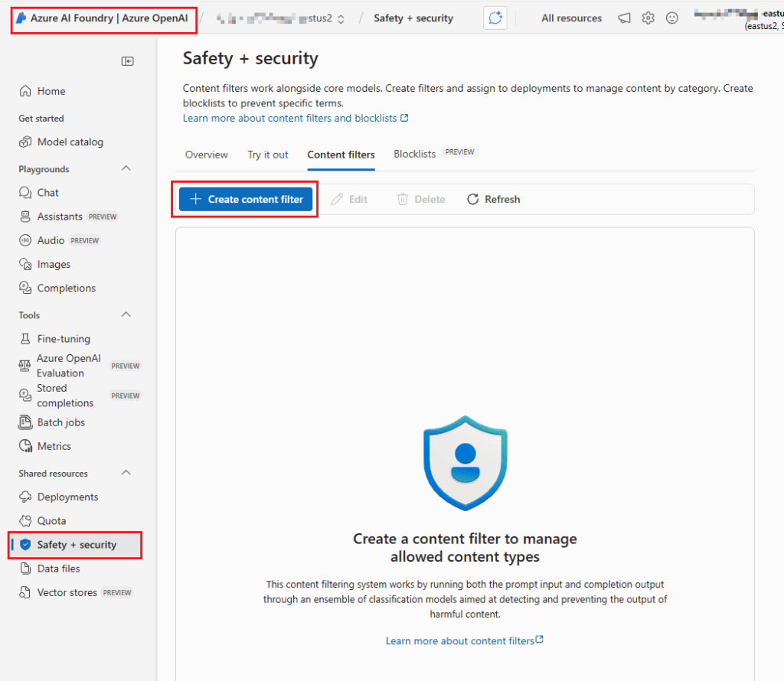Click the Chat bubble icon
784x681 pixels.
click(25, 192)
